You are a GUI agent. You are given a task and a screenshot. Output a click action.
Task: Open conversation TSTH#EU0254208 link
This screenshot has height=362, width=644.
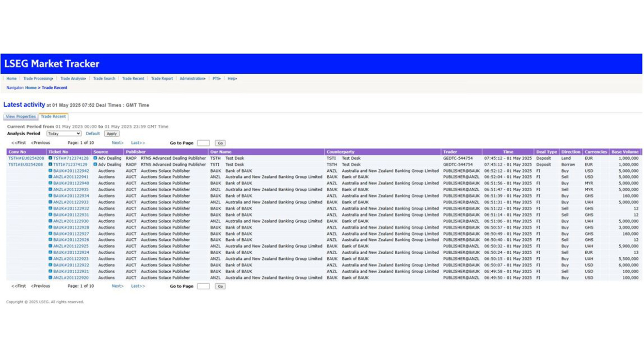coord(26,158)
